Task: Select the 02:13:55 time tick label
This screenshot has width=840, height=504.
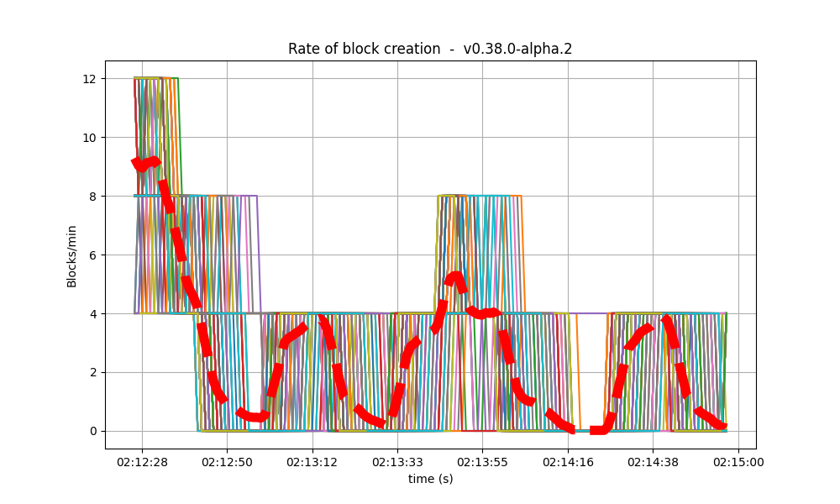Action: point(485,458)
